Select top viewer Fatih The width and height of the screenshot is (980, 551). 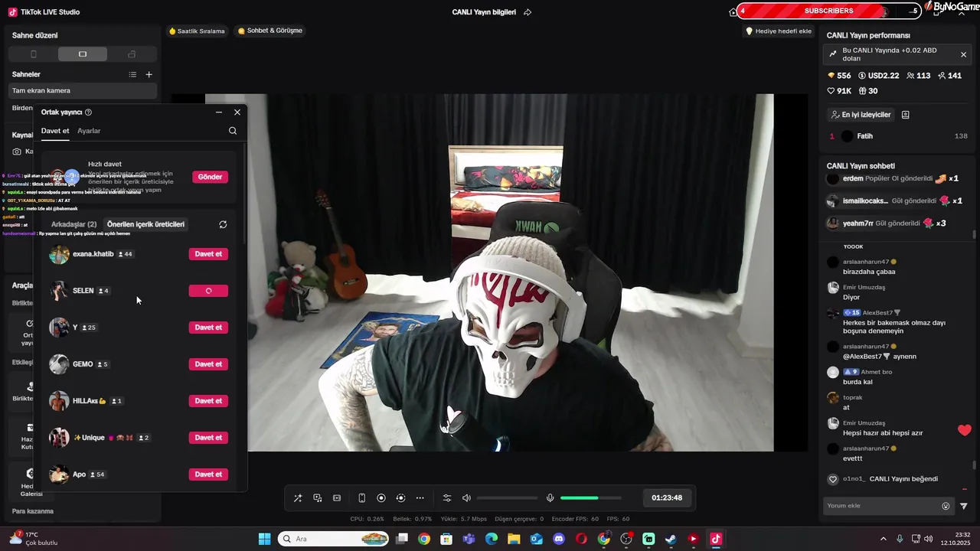point(898,136)
